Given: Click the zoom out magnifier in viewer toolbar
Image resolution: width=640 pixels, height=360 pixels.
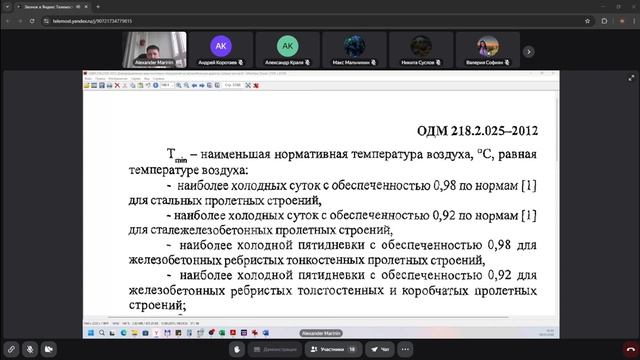Looking at the screenshot, I should click(187, 85).
